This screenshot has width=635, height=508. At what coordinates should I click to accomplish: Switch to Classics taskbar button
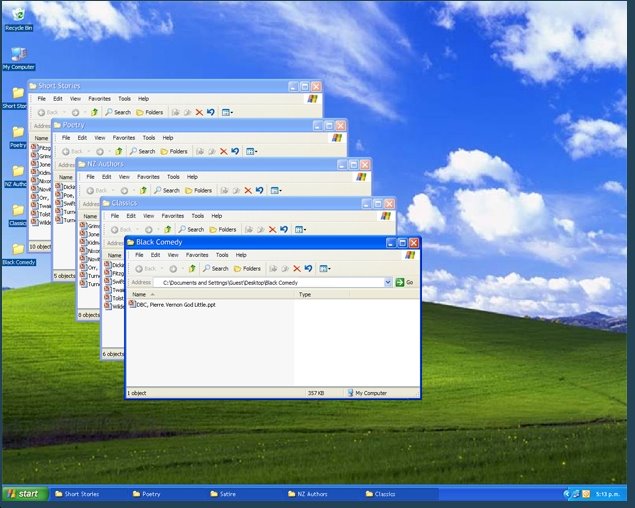coord(401,494)
